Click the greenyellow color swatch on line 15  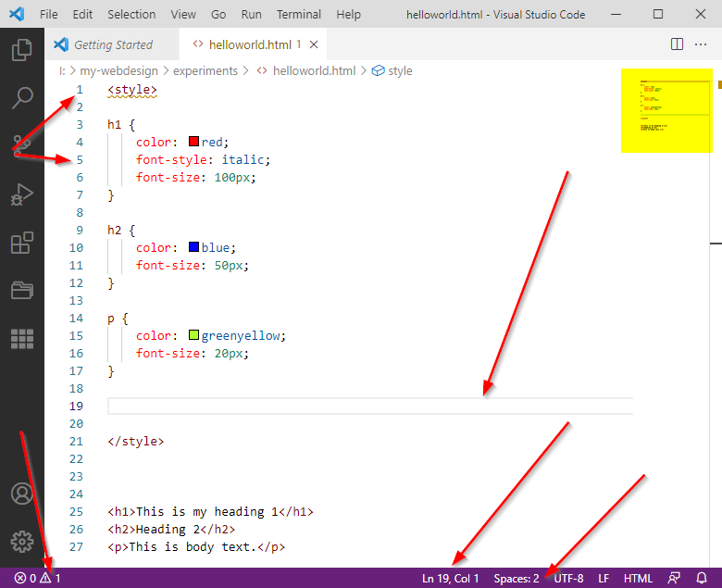(193, 335)
